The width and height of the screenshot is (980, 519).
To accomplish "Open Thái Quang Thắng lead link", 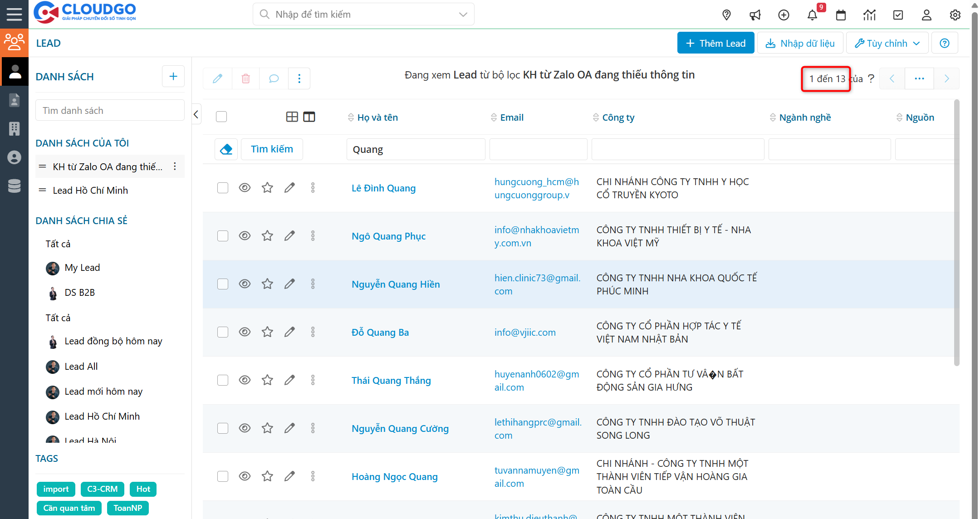I will [x=391, y=380].
